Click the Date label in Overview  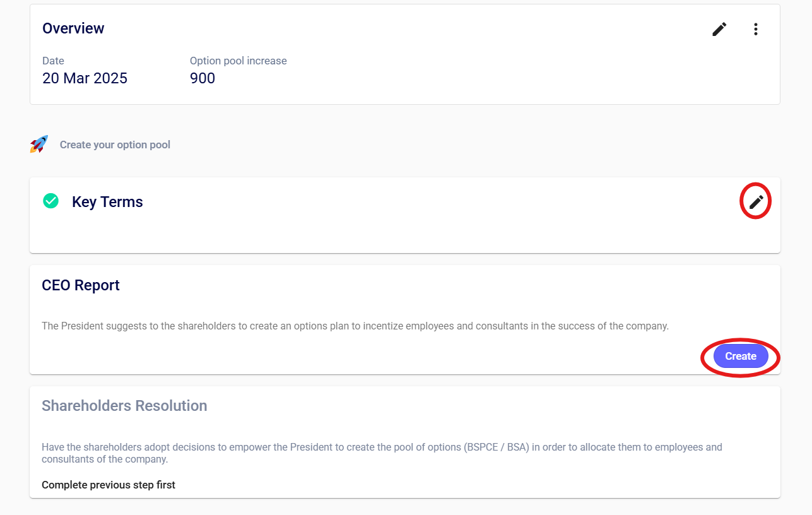pyautogui.click(x=53, y=61)
